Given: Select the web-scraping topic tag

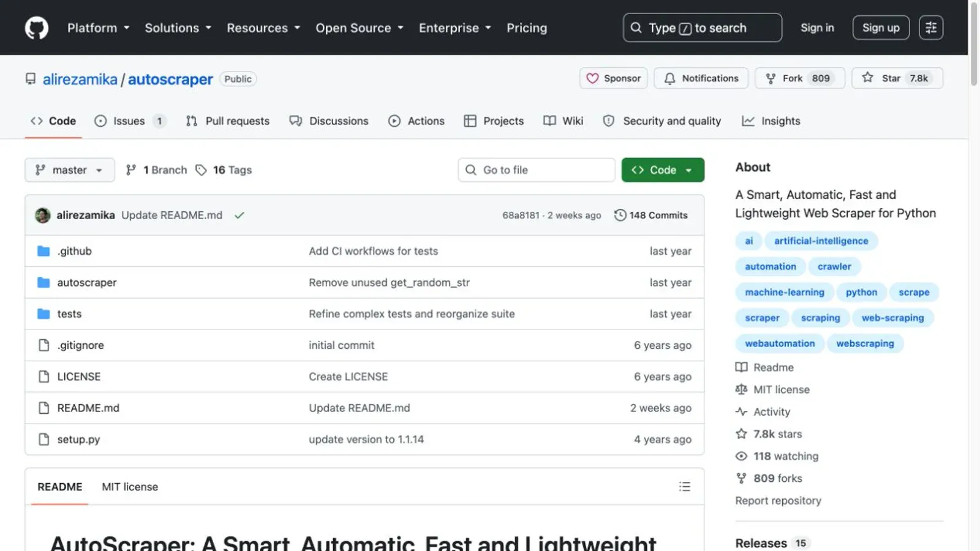Looking at the screenshot, I should pos(892,318).
